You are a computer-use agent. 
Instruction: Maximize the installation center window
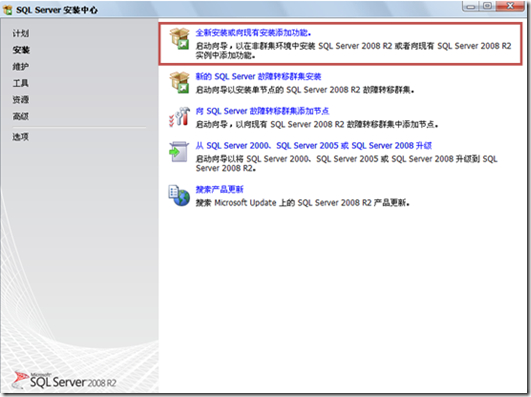(x=488, y=6)
